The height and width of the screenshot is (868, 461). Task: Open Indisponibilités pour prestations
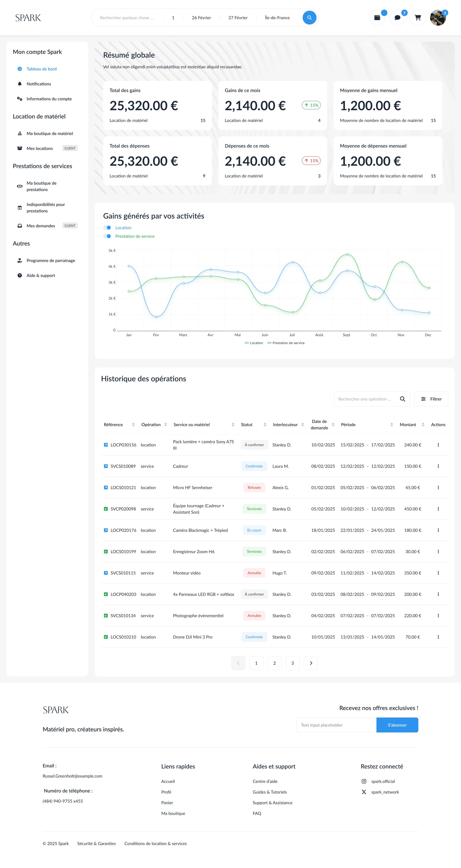46,208
